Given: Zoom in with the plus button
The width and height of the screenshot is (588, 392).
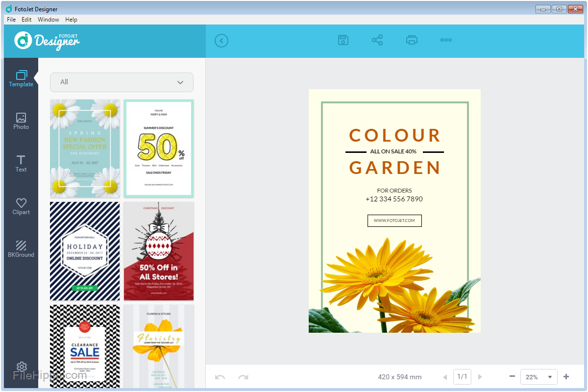Looking at the screenshot, I should 566,377.
